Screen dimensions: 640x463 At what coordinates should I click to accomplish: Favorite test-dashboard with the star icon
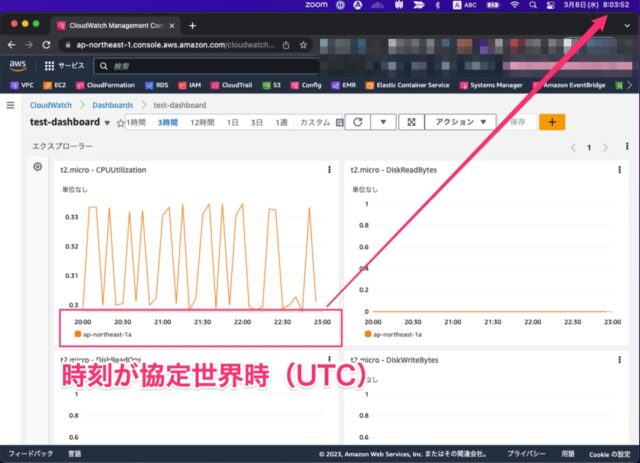pyautogui.click(x=120, y=123)
